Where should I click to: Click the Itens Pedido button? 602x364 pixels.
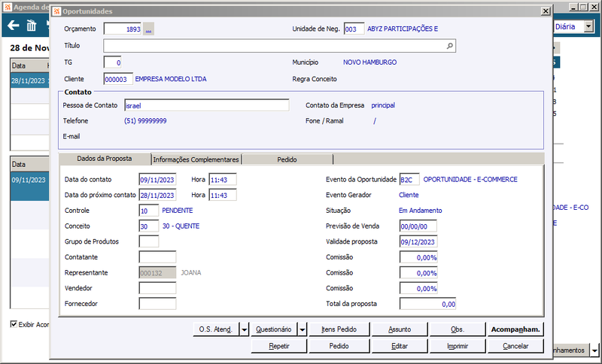click(x=339, y=329)
